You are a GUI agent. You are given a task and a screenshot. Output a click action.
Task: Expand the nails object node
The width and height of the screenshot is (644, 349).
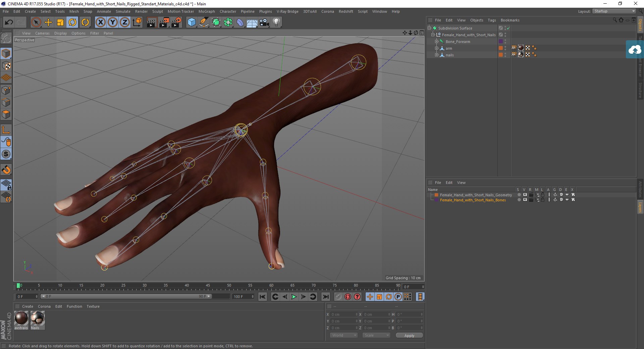[x=437, y=55]
